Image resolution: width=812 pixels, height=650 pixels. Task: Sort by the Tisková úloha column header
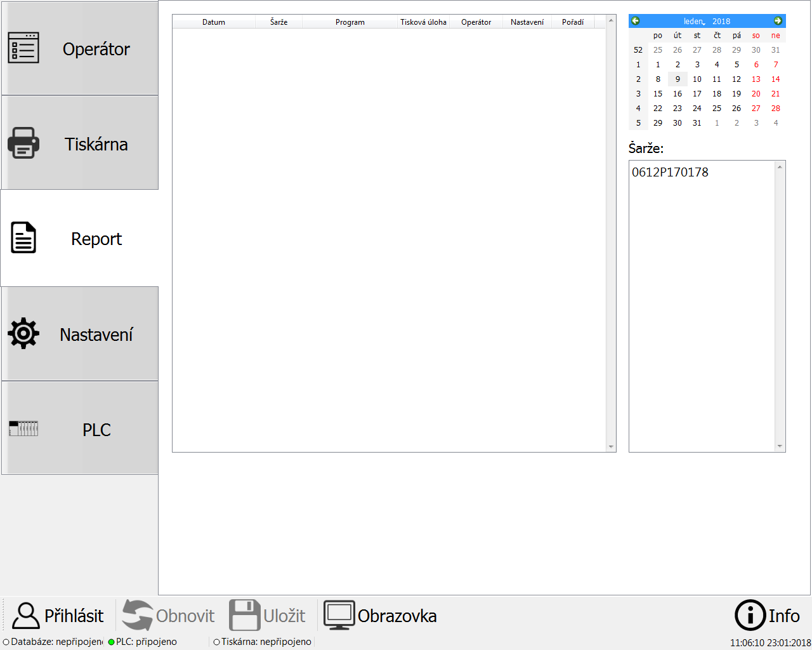pos(423,22)
